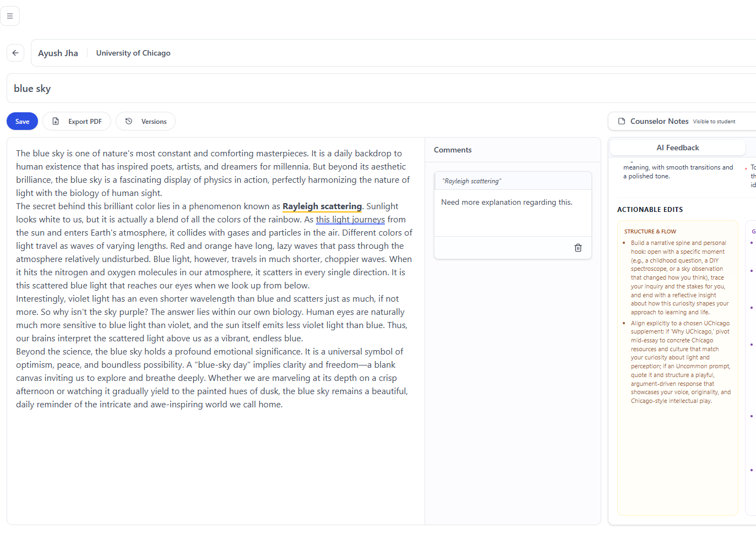The image size is (756, 540).
Task: Place cursor in the essay's first paragraph
Action: (214, 173)
